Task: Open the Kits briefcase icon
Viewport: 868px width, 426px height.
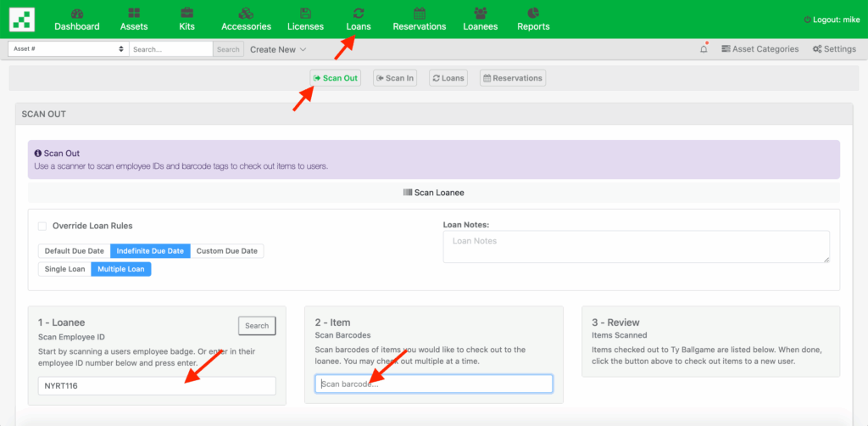Action: point(187,14)
